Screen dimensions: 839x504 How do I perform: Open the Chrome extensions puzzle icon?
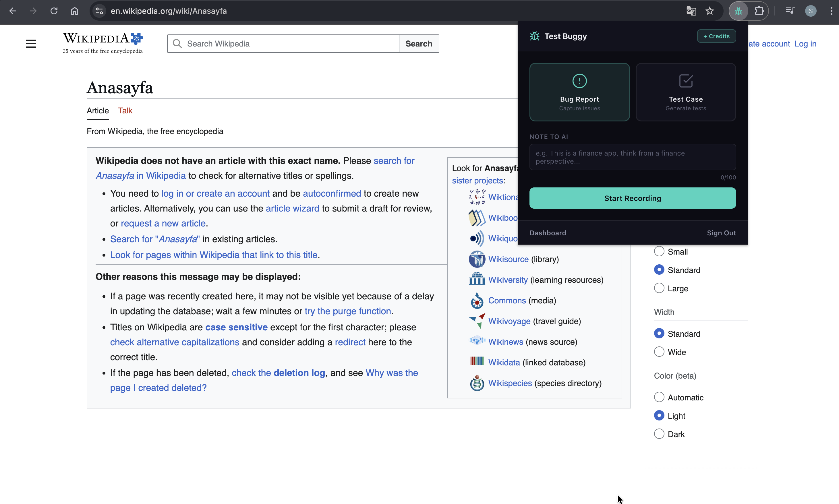[759, 11]
